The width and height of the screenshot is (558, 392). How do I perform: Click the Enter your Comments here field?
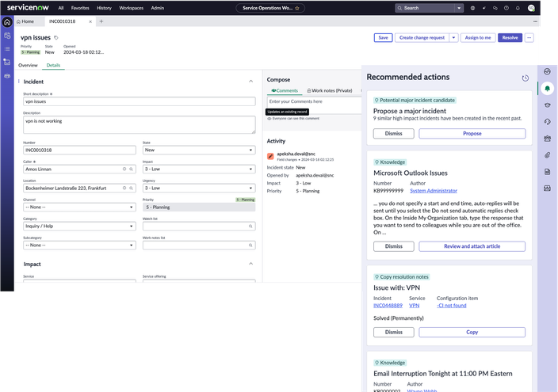(x=315, y=101)
